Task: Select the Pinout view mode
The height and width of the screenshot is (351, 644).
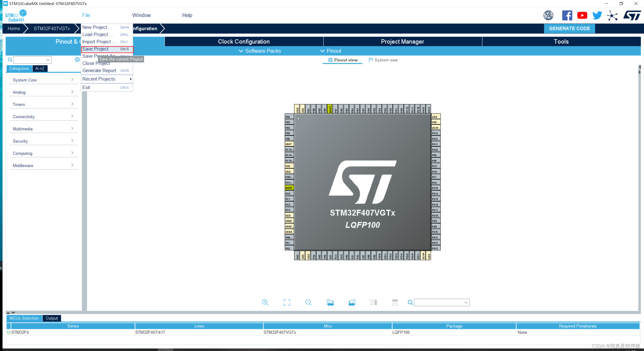Action: [343, 60]
